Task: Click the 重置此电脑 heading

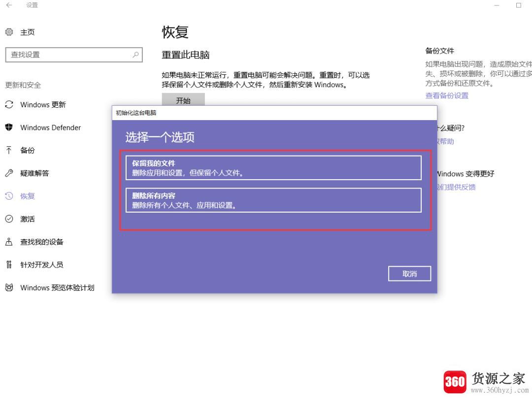Action: tap(186, 55)
